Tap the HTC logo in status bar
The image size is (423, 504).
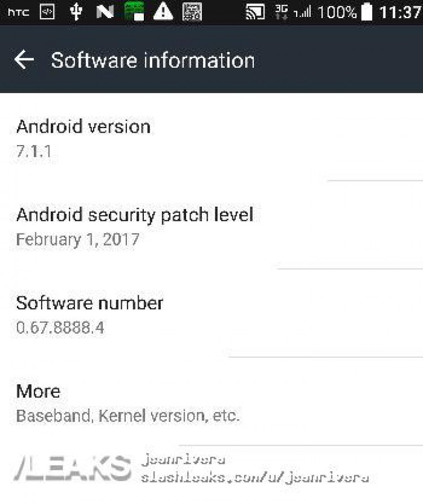[x=19, y=12]
